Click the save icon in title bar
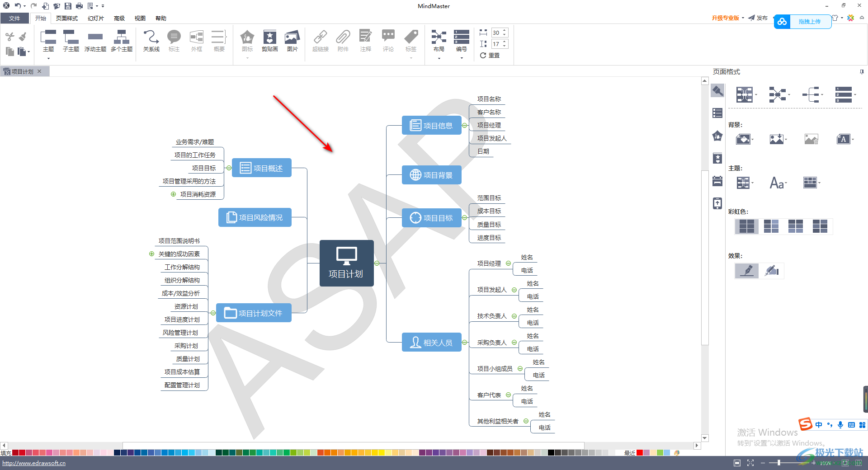Image resolution: width=868 pixels, height=470 pixels. tap(68, 6)
